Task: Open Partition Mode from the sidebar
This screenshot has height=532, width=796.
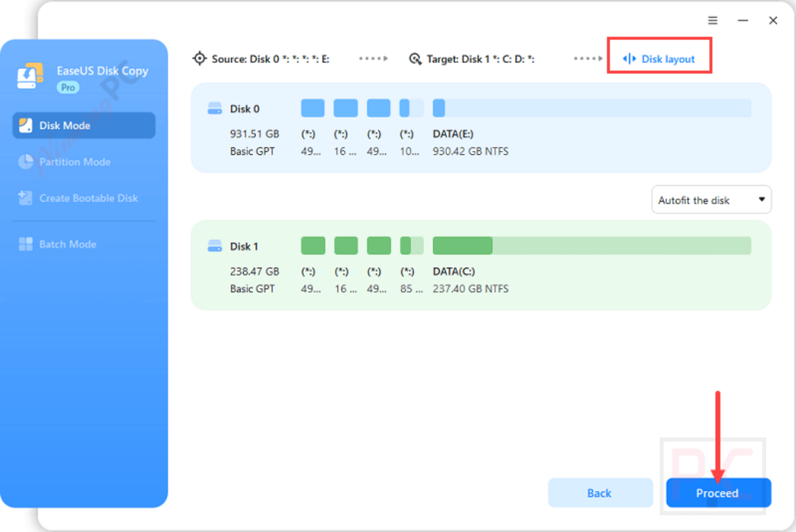Action: 74,162
